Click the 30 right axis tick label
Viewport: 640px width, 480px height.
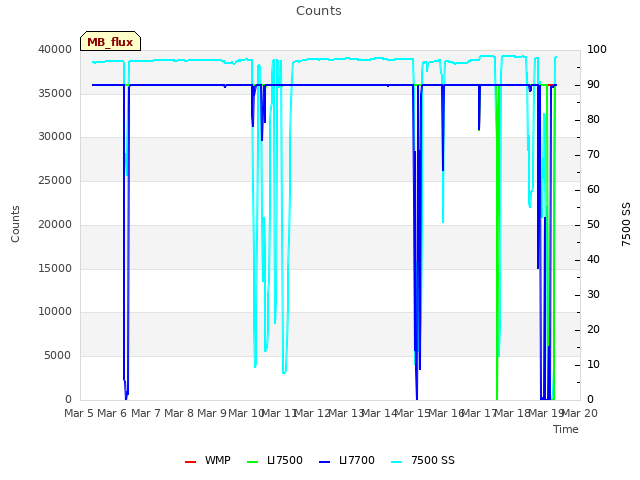pos(593,294)
